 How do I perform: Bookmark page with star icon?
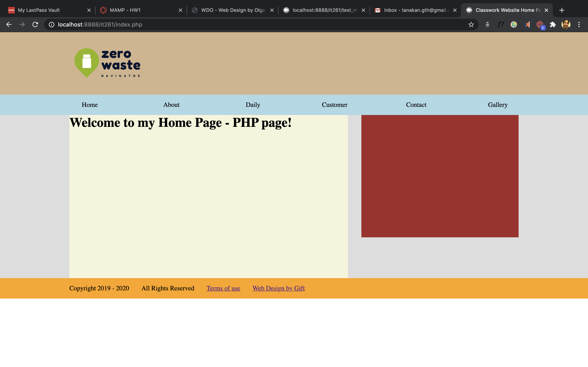(x=471, y=24)
